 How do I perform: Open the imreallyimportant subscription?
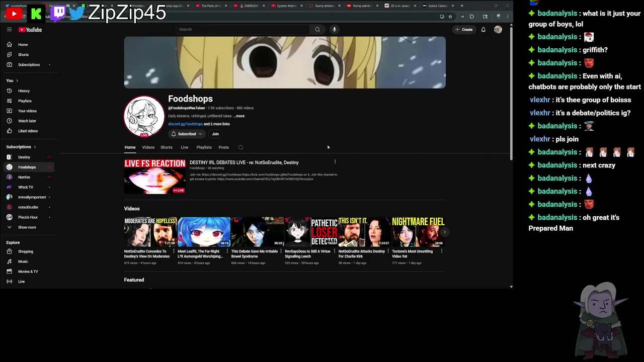click(29, 197)
